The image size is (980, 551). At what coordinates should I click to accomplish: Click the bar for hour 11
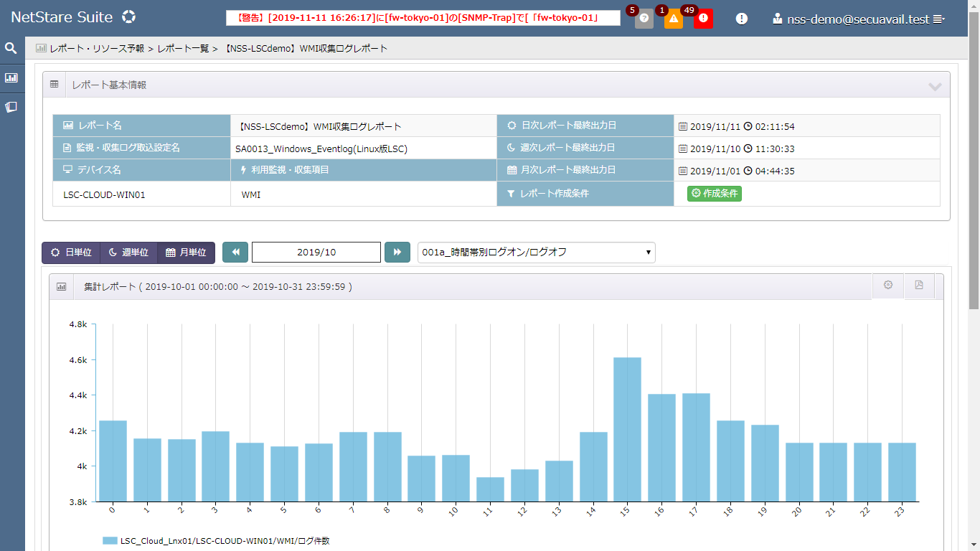[490, 489]
